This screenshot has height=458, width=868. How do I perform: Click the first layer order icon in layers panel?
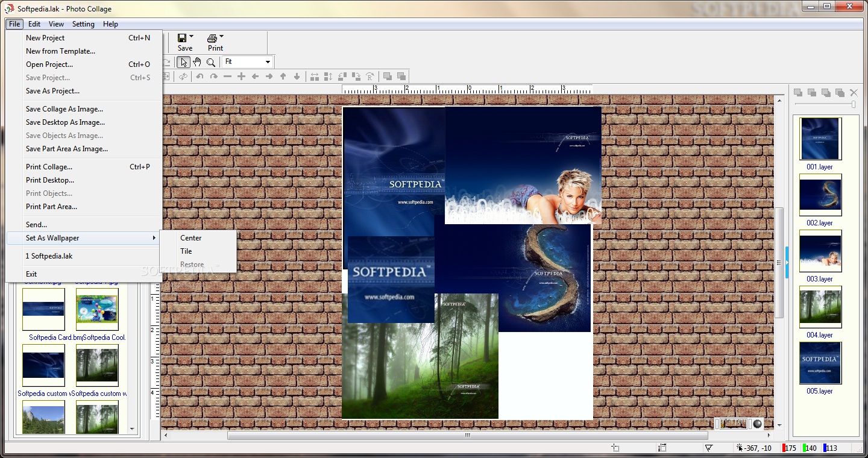point(798,92)
